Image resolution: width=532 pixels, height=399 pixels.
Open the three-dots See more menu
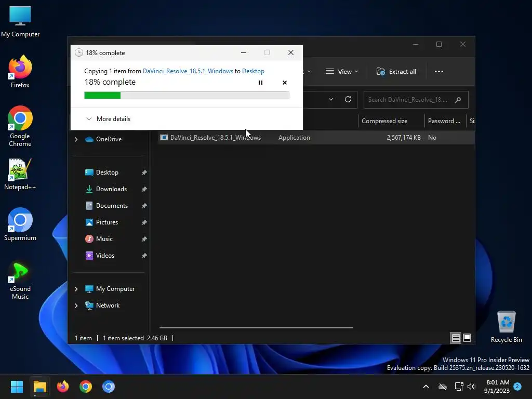point(438,72)
